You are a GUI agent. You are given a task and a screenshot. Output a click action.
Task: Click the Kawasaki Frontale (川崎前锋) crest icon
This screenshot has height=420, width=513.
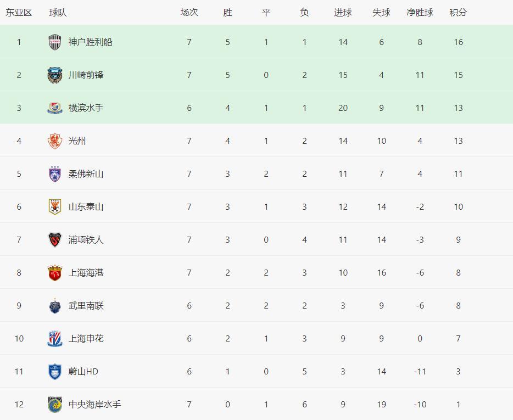coord(55,75)
